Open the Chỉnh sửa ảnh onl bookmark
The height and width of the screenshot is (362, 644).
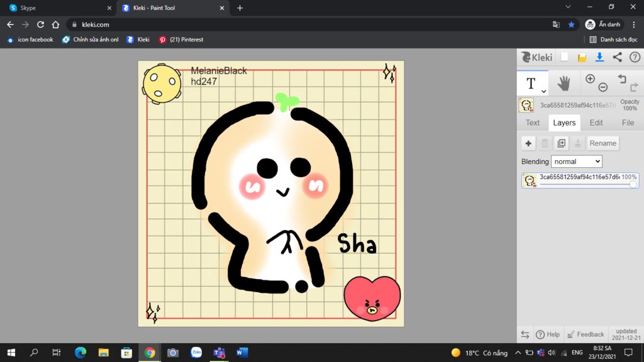(x=91, y=40)
